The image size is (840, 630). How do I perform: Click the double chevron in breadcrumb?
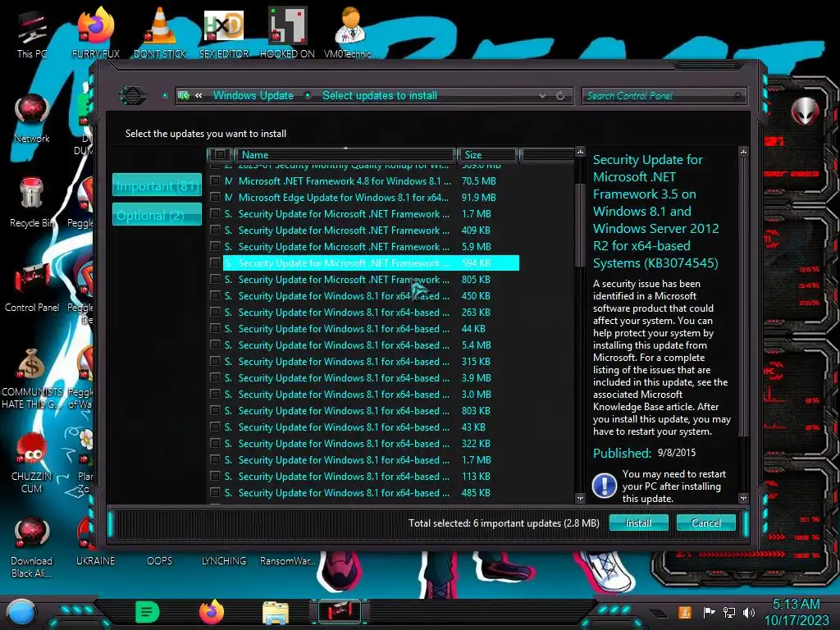[x=199, y=95]
